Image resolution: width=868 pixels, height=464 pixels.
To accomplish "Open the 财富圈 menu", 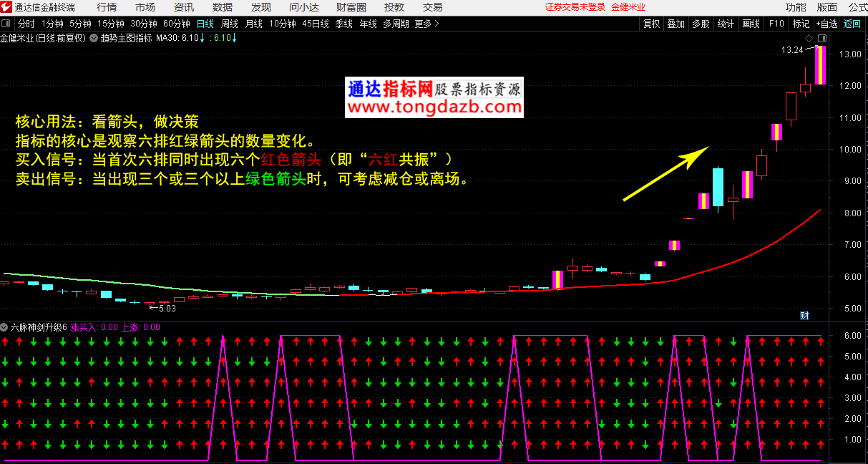I will tap(351, 7).
